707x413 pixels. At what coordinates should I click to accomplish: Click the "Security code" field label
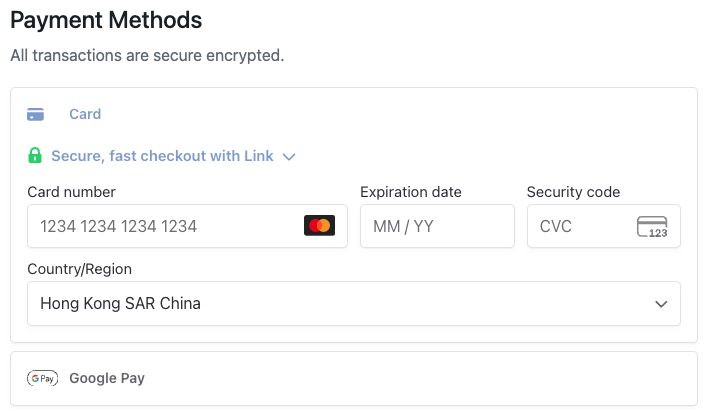point(573,192)
